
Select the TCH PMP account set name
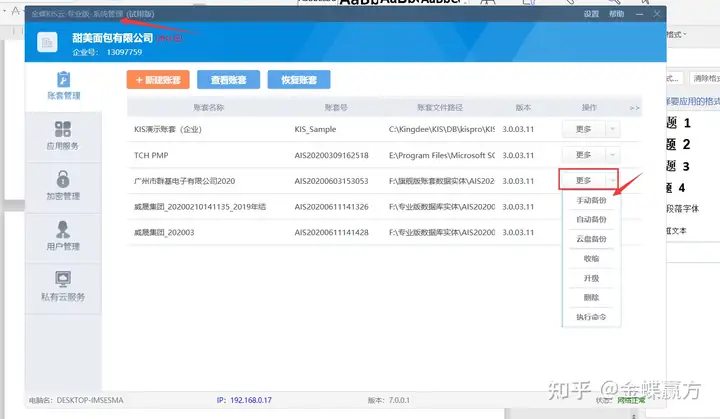coord(151,155)
